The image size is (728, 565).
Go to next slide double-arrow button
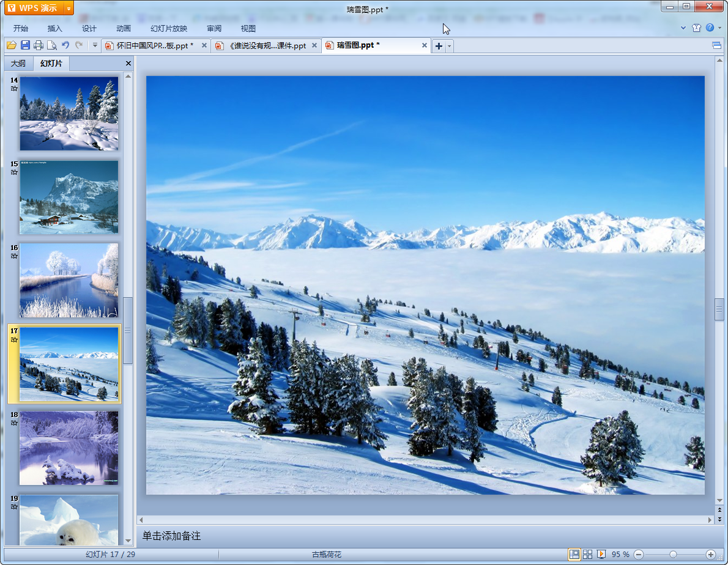click(x=719, y=519)
